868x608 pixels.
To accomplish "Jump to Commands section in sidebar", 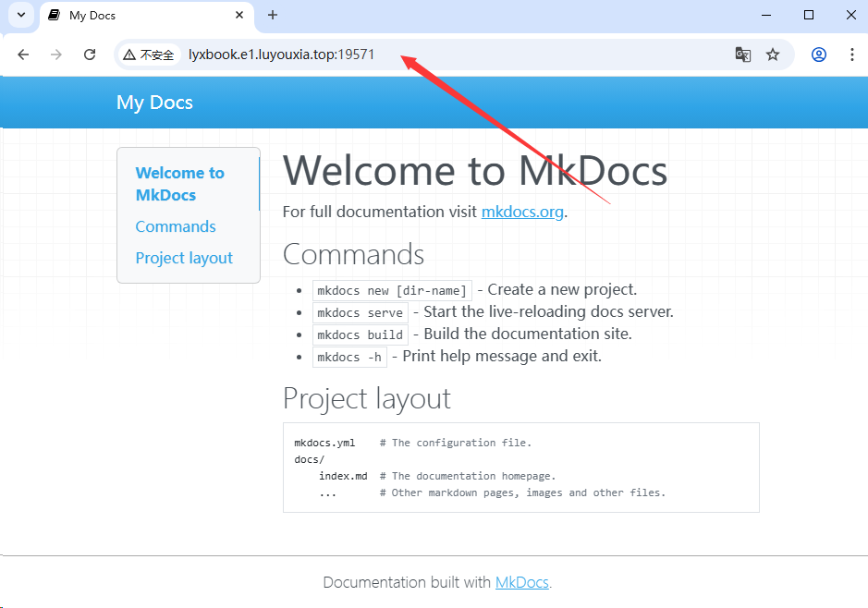I will (x=176, y=226).
